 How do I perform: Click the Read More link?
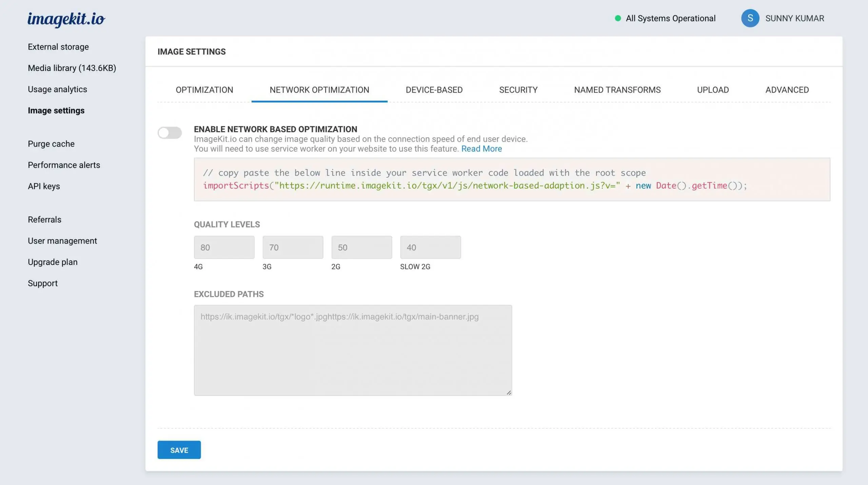pyautogui.click(x=481, y=149)
